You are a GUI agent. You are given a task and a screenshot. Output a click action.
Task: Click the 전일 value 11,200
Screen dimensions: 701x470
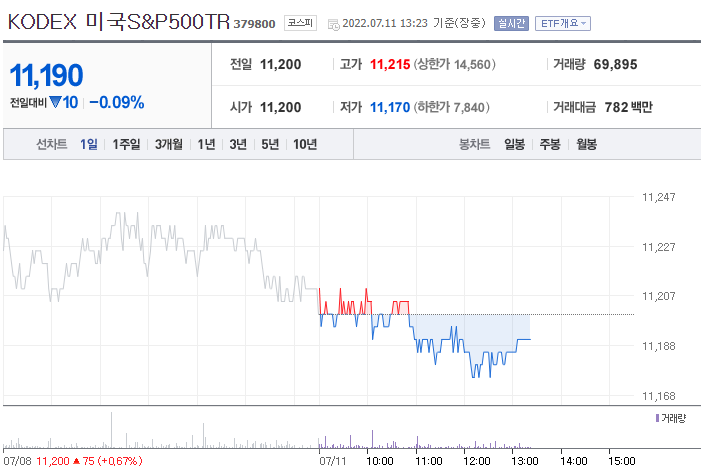(x=280, y=64)
